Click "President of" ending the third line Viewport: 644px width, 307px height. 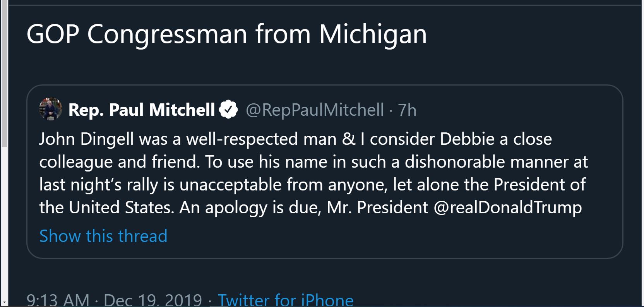click(540, 185)
